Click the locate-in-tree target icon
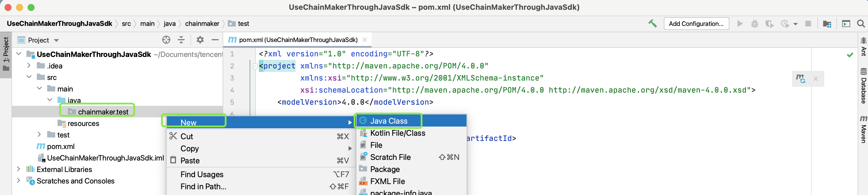868x195 pixels. (166, 40)
